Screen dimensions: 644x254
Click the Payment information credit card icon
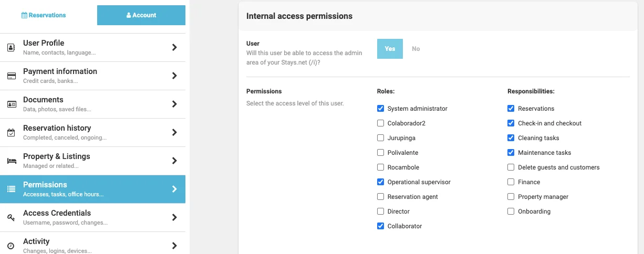[x=11, y=76]
